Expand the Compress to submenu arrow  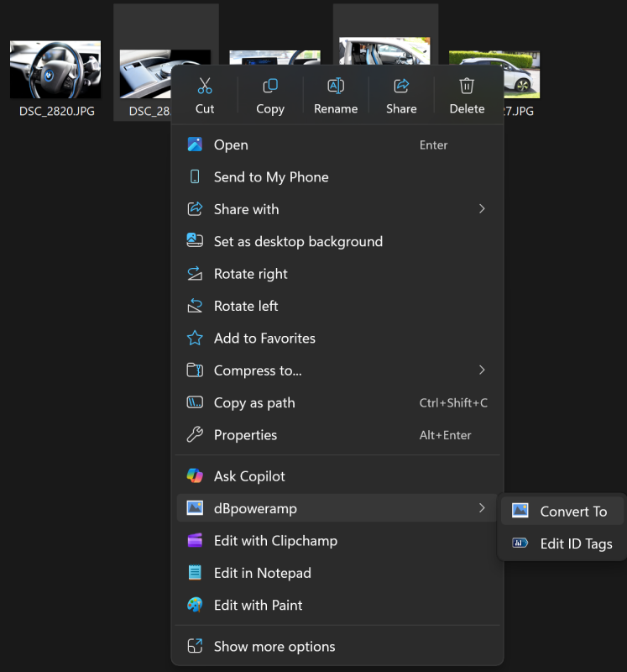point(482,370)
